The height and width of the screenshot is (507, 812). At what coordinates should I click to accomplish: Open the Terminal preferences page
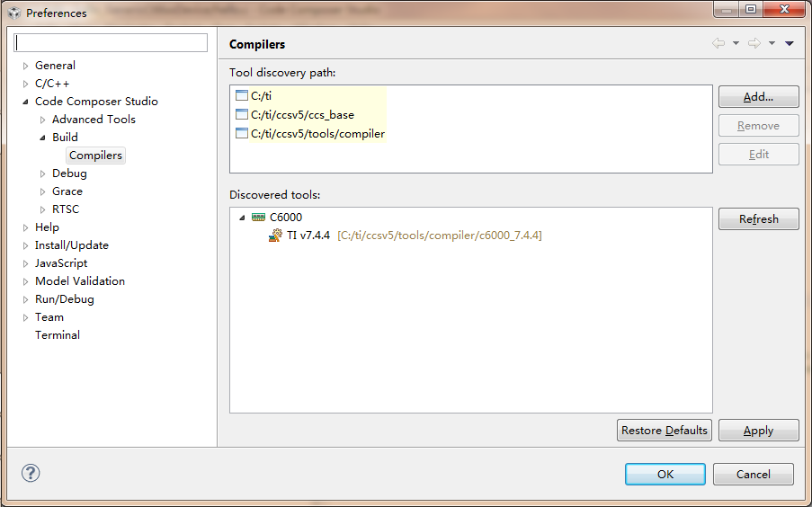(58, 335)
